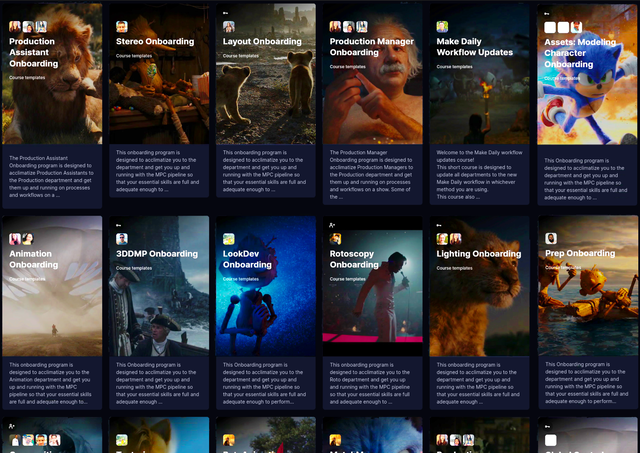Click second avatar on Production Assistant Onboarding
The height and width of the screenshot is (453, 640).
(28, 27)
